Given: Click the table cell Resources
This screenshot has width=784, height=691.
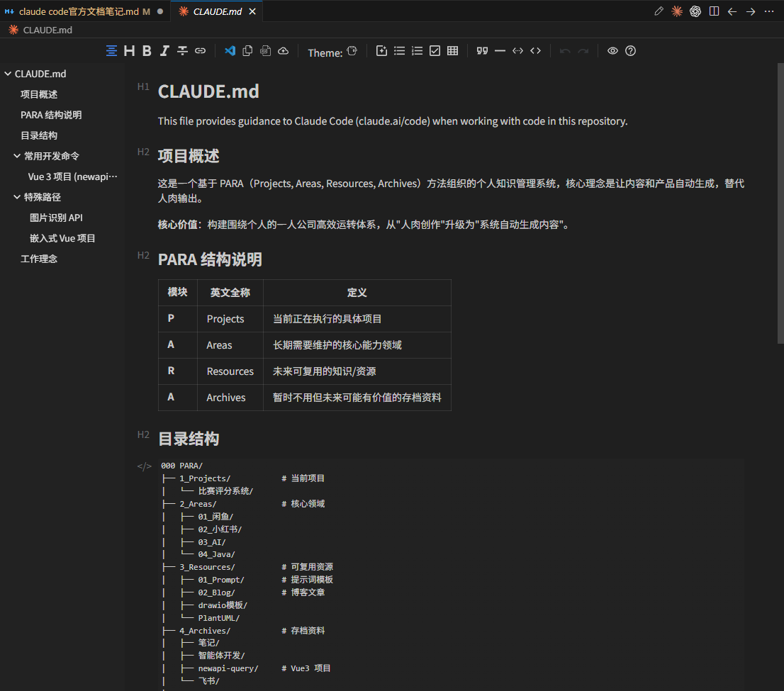Looking at the screenshot, I should (x=230, y=371).
